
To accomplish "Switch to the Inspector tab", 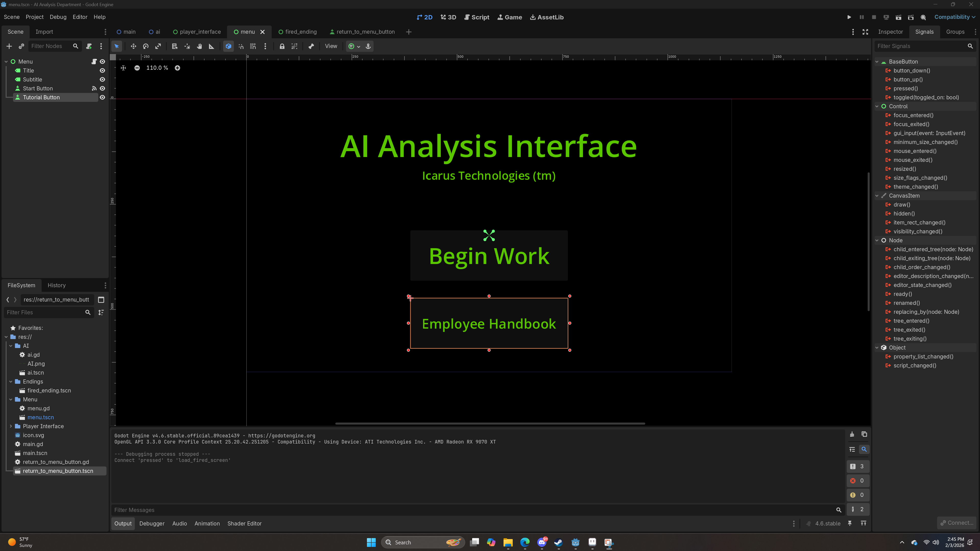I will click(x=890, y=32).
